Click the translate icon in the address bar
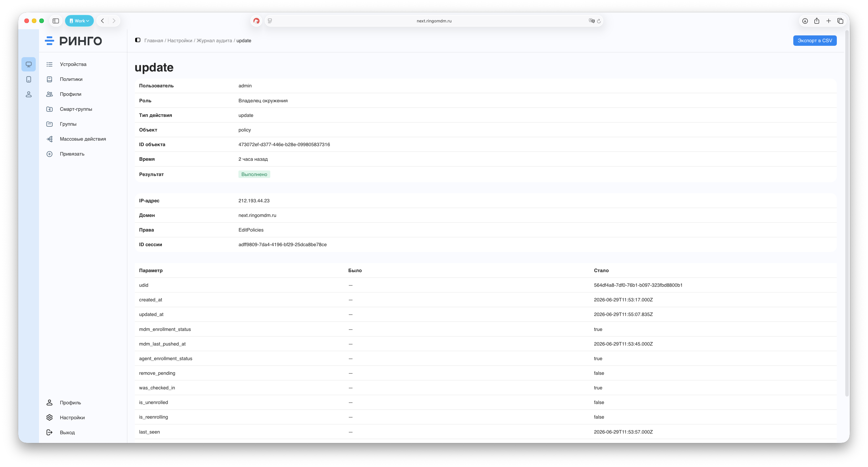 (591, 21)
